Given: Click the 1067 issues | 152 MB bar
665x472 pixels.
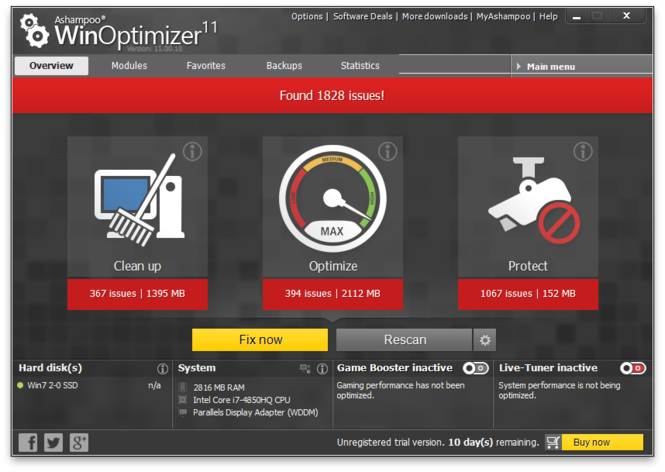Looking at the screenshot, I should pos(528,294).
